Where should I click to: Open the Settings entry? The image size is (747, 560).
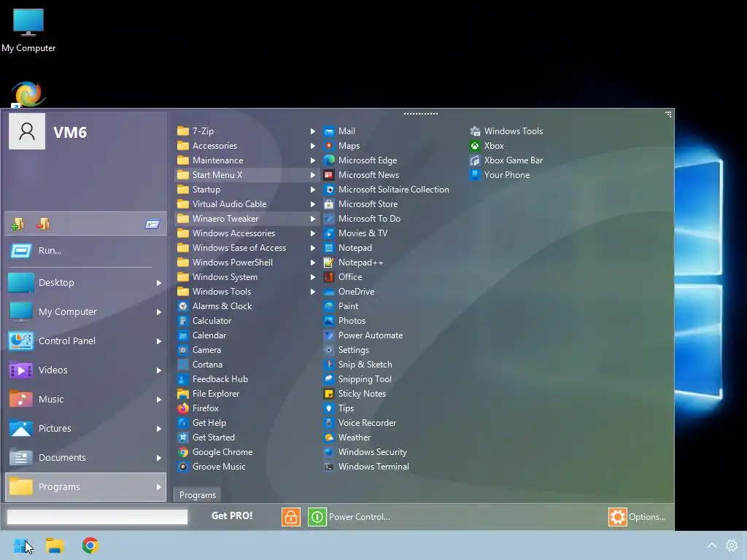tap(346, 349)
